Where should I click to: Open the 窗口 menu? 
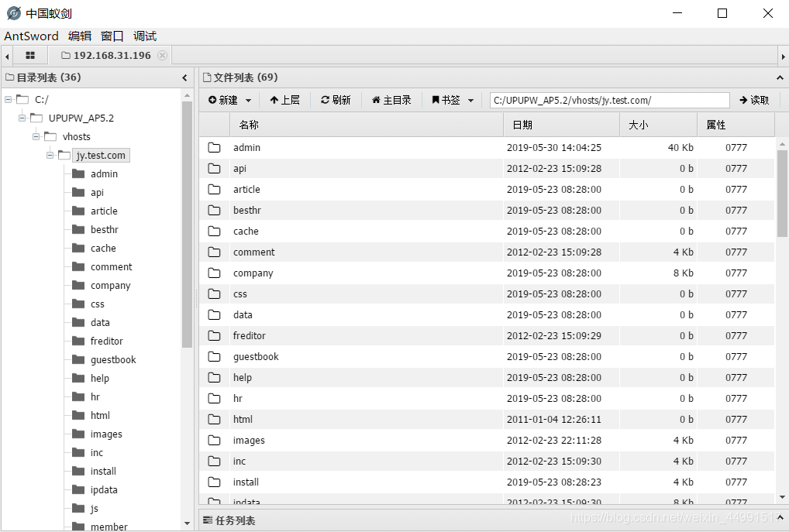point(112,36)
